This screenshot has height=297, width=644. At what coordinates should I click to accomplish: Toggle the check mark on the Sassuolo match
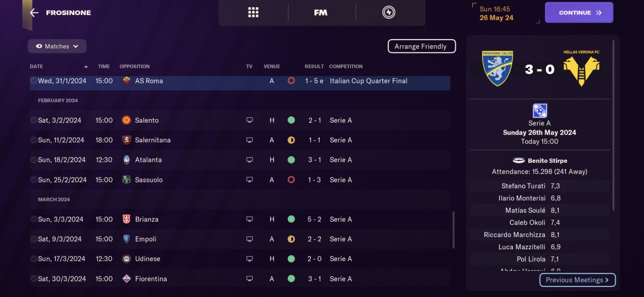(x=33, y=180)
